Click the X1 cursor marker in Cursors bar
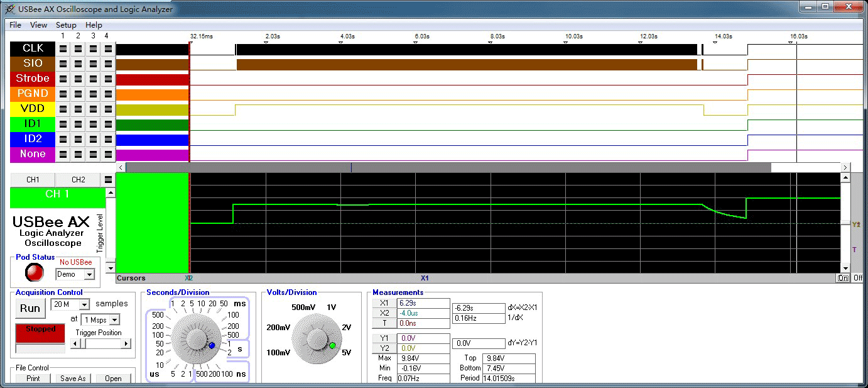The width and height of the screenshot is (868, 388). pyautogui.click(x=425, y=278)
